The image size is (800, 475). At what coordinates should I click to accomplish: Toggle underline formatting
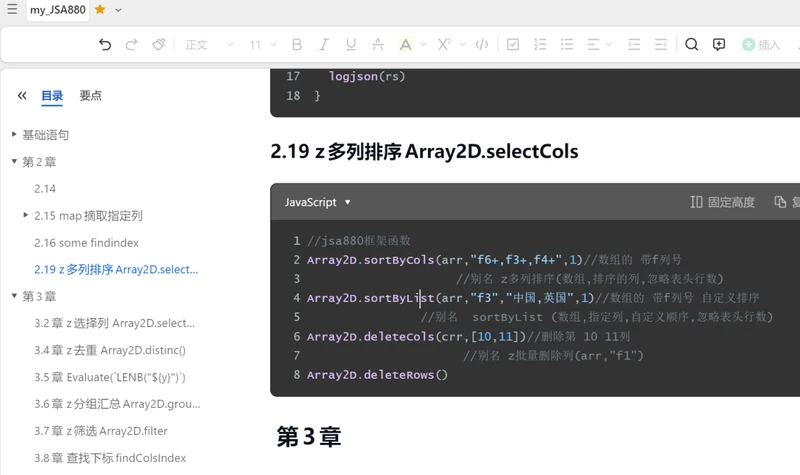coord(351,45)
